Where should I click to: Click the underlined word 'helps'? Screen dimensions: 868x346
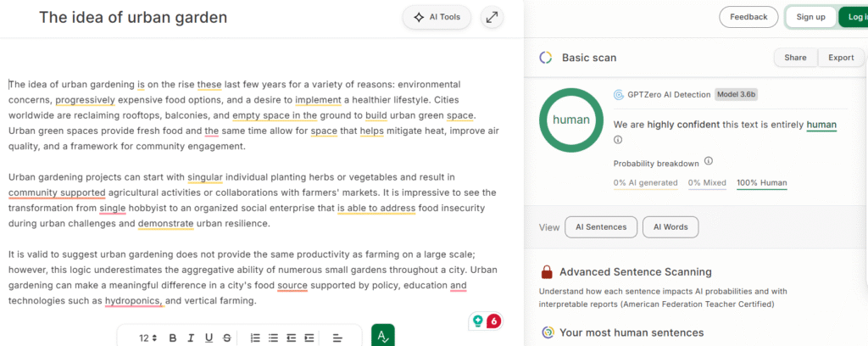[x=372, y=131]
